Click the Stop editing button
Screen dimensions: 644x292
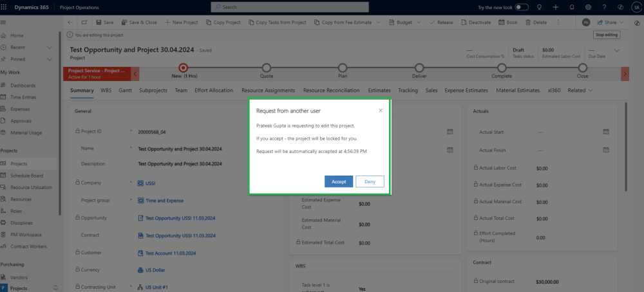tap(606, 35)
